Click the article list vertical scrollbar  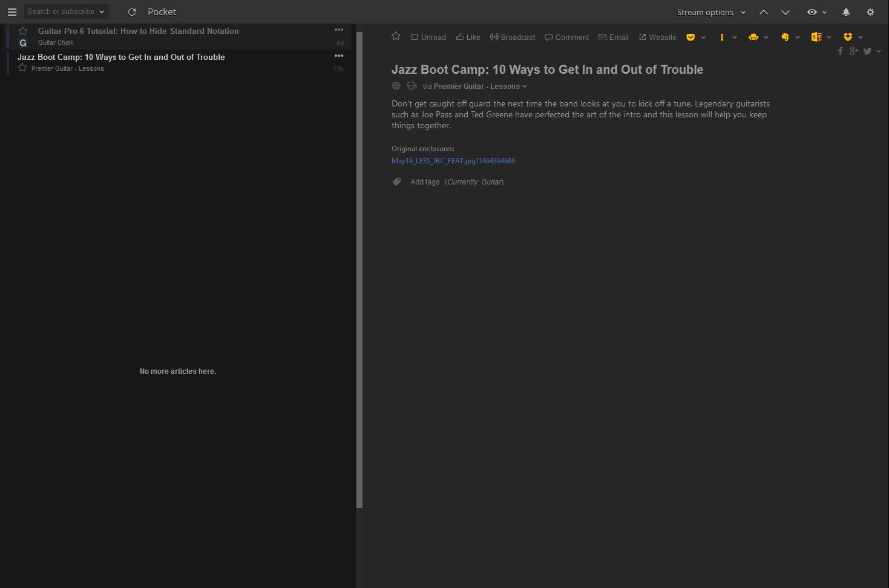click(x=359, y=269)
